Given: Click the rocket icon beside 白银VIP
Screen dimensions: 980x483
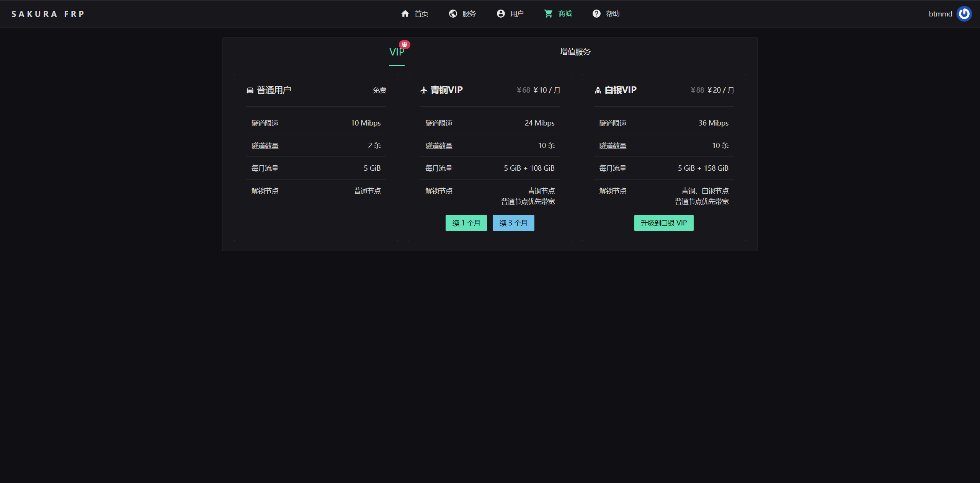Looking at the screenshot, I should 598,90.
